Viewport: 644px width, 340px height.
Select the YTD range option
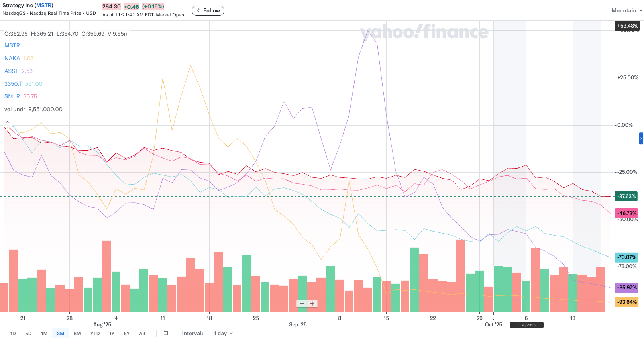coord(95,334)
